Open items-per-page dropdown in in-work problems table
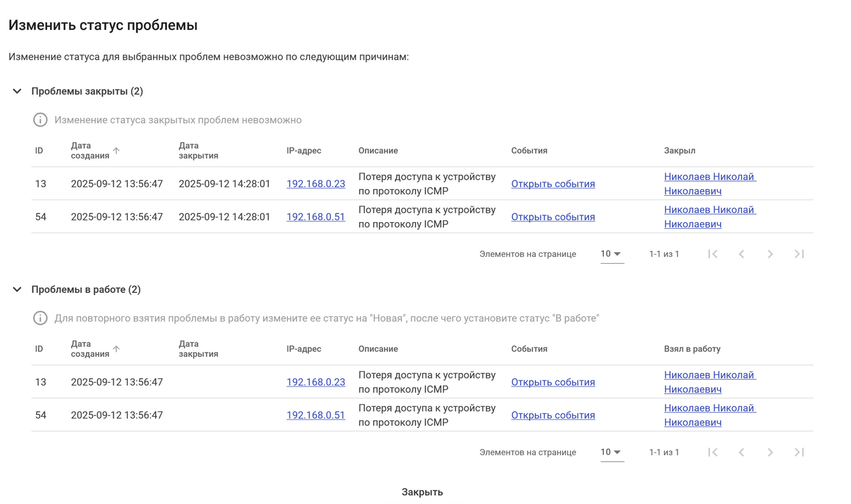Viewport: 851px width, 504px height. click(x=611, y=452)
